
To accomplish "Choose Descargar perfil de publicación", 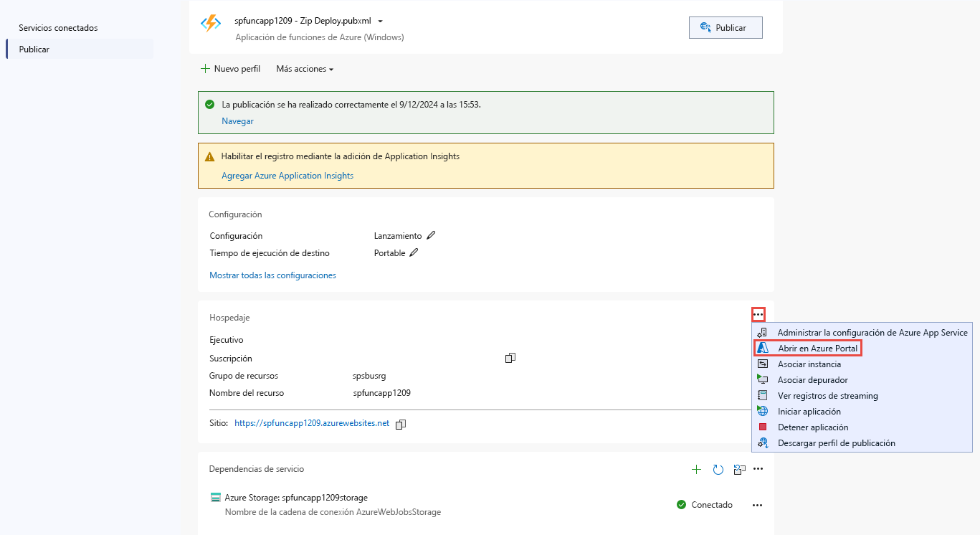I will click(862, 442).
